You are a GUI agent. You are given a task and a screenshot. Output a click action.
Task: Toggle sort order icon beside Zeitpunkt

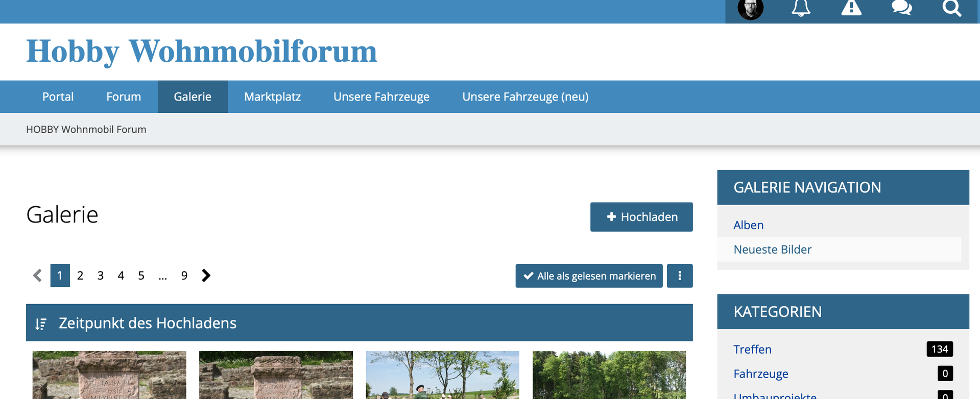click(41, 323)
